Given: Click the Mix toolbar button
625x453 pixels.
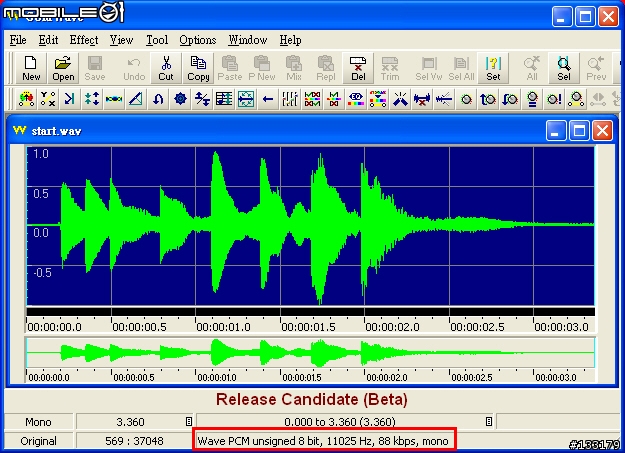Looking at the screenshot, I should 294,68.
